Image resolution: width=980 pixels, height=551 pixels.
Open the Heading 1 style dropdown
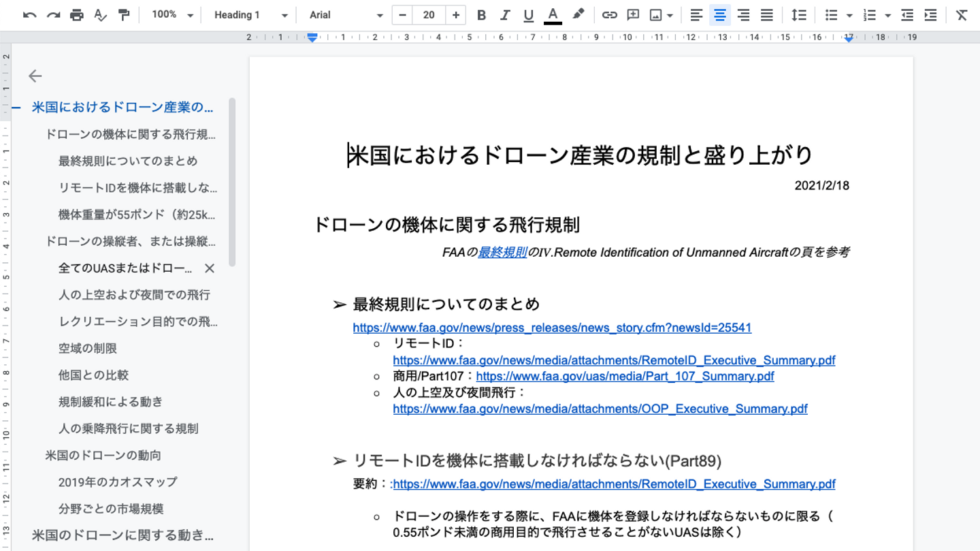[250, 15]
